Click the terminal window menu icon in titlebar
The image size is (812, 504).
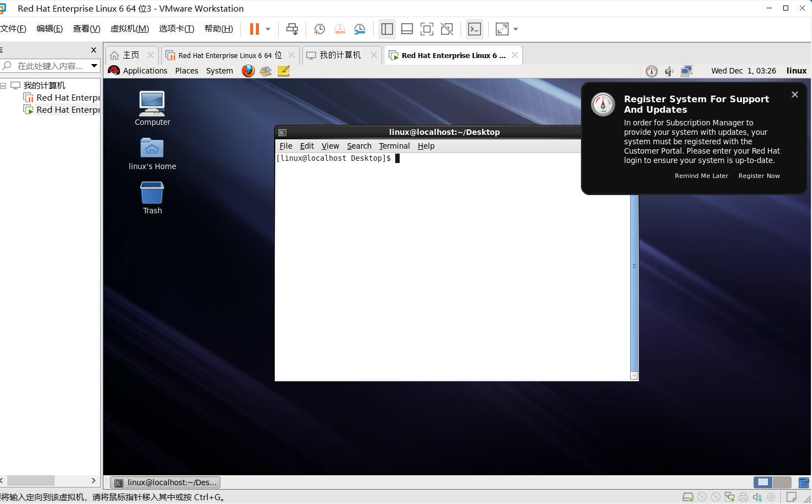pos(282,133)
